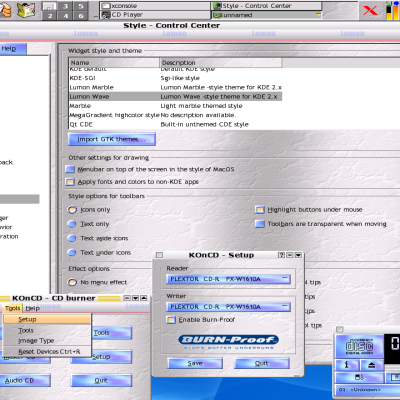
Task: Toggle Enable Burn-Proof checkbox
Action: (x=171, y=320)
